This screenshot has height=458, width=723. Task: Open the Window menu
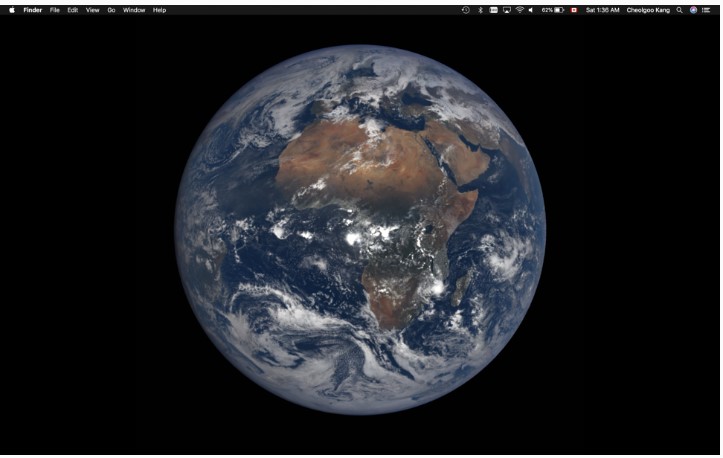pos(134,10)
